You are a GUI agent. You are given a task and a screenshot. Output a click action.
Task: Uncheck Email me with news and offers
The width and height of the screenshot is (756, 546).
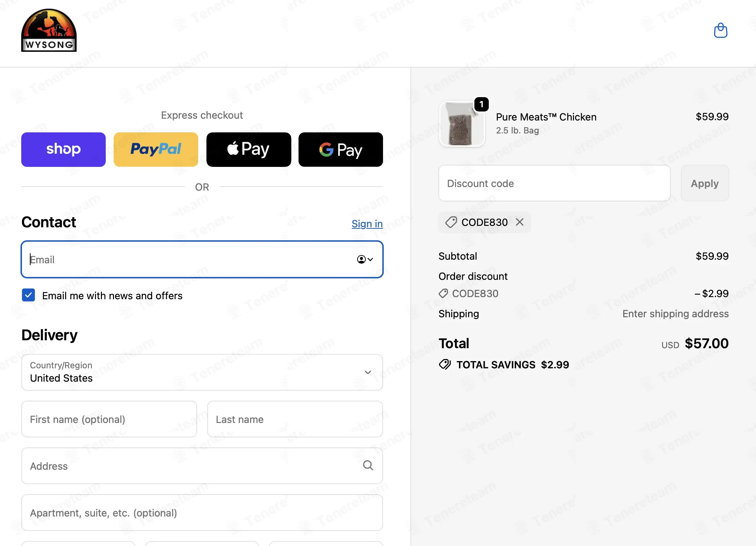tap(28, 295)
